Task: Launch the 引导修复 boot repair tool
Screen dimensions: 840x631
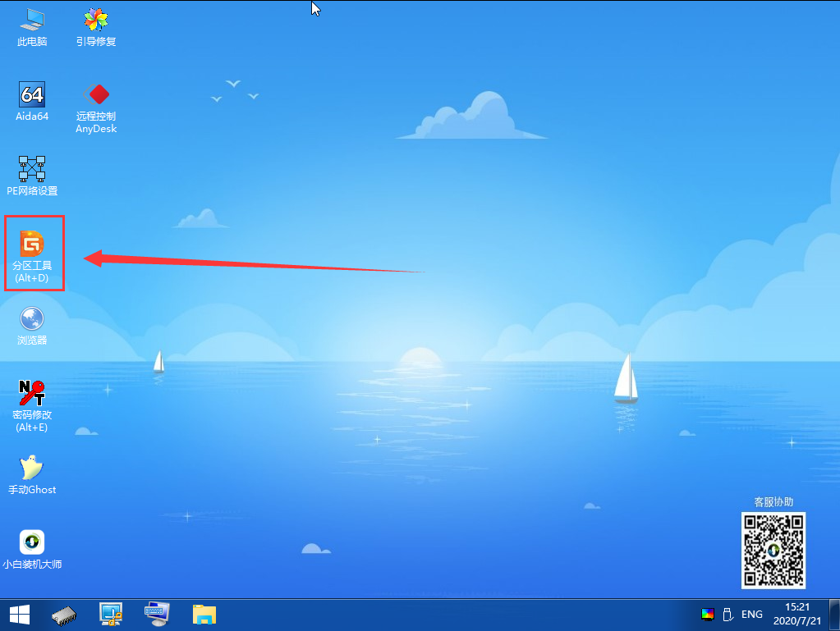Action: coord(96,27)
